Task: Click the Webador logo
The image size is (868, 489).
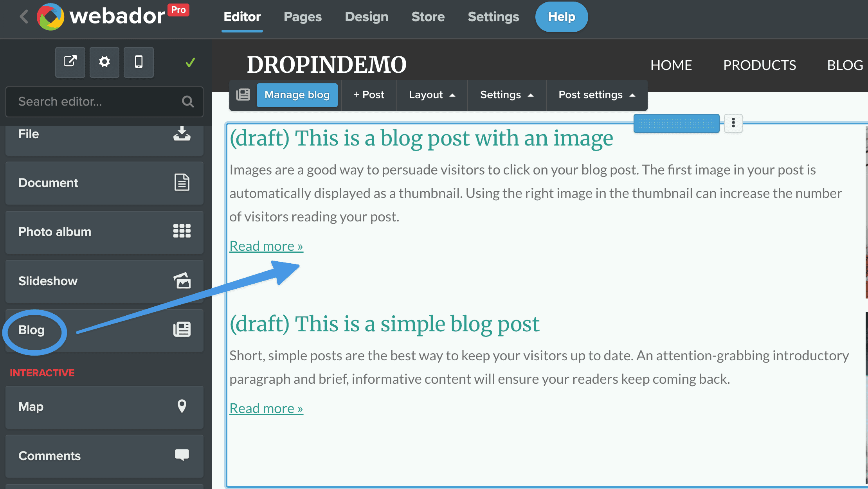Action: (101, 17)
